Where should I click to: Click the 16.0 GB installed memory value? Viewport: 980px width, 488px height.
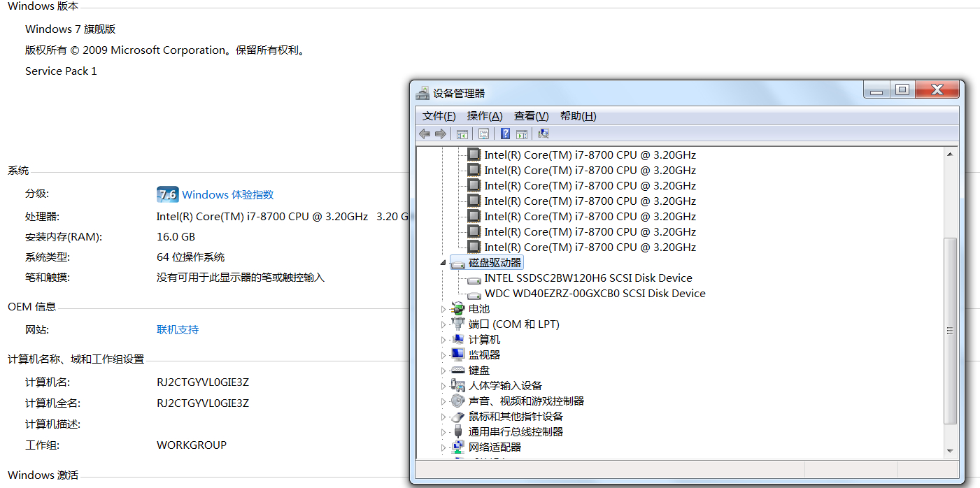[176, 237]
